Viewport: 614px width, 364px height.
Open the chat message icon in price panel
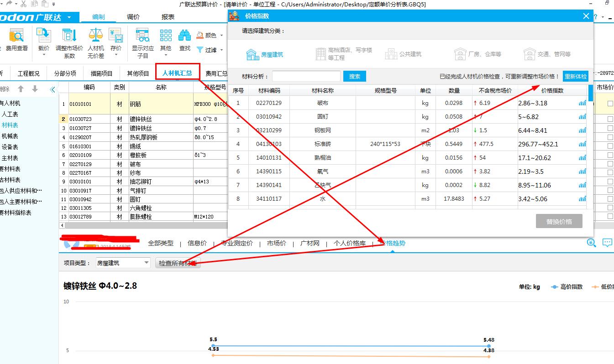(607, 243)
